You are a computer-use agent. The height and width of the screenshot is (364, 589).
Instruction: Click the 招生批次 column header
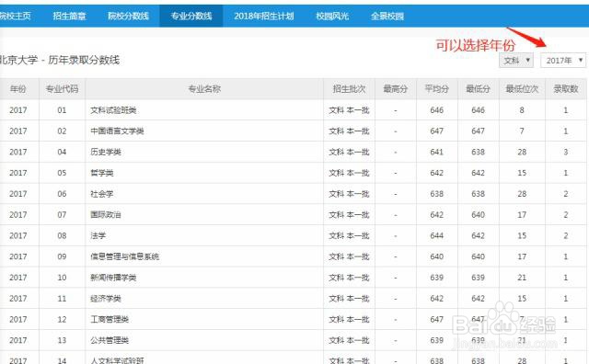[x=349, y=89]
